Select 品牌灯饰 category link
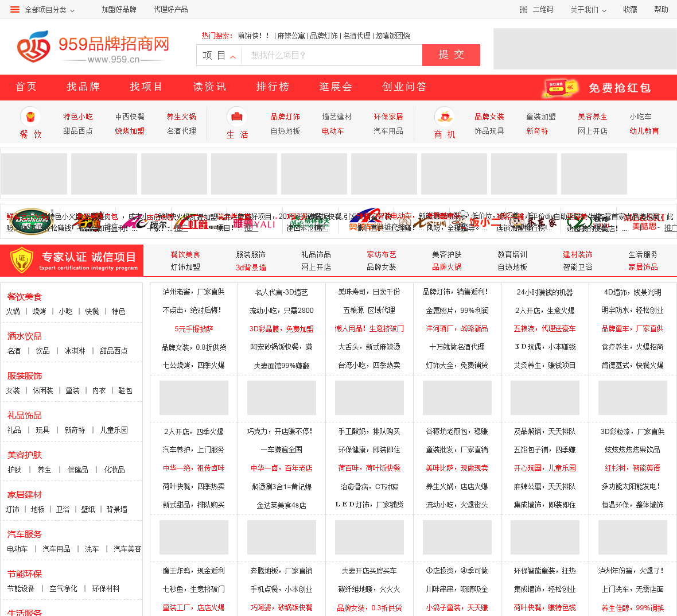This screenshot has width=677, height=616. (x=285, y=117)
